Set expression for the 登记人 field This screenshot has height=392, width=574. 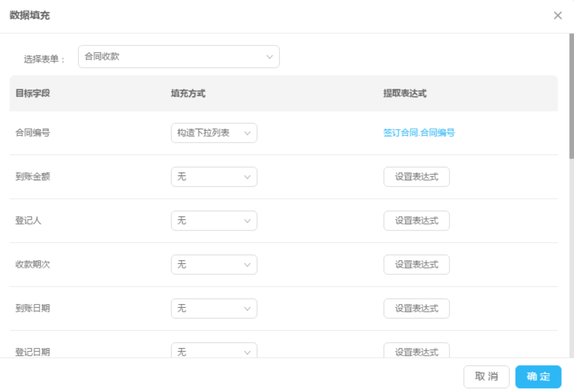(416, 221)
